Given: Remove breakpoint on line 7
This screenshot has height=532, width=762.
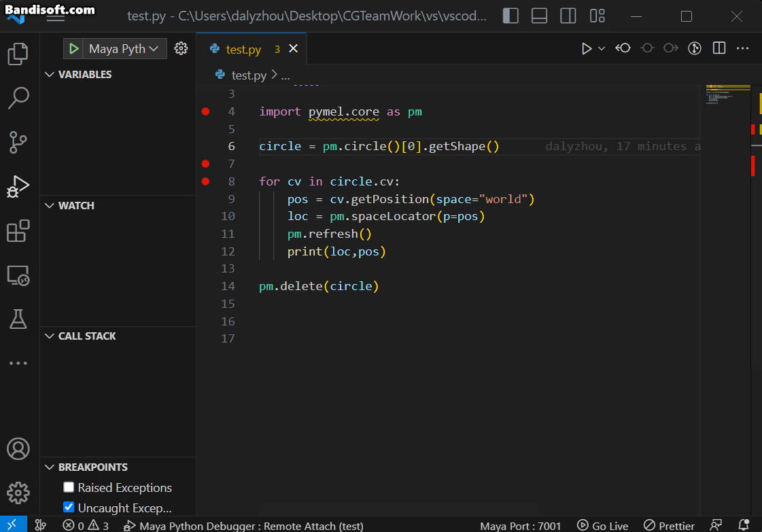Looking at the screenshot, I should [x=205, y=164].
